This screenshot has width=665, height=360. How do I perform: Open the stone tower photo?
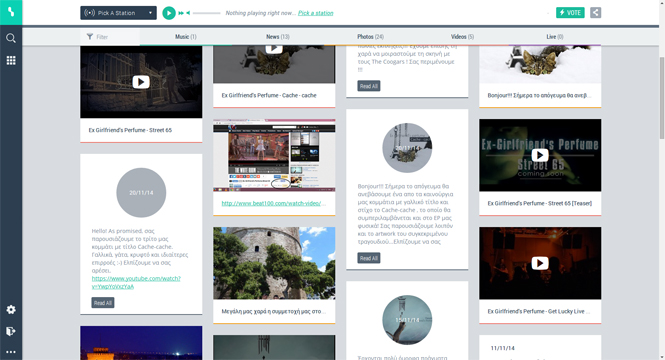coord(274,263)
